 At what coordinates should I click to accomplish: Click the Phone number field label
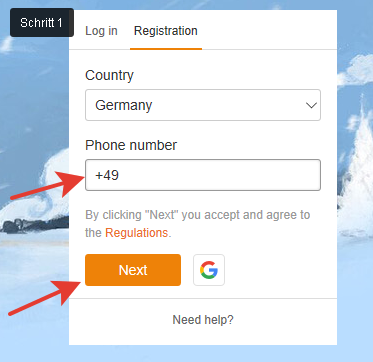tap(131, 146)
